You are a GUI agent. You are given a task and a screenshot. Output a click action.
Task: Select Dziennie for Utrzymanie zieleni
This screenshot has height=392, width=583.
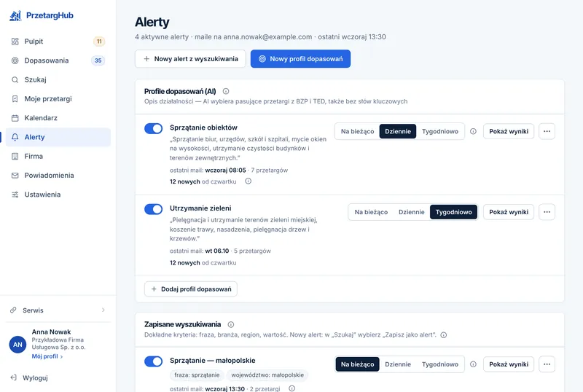click(x=411, y=212)
